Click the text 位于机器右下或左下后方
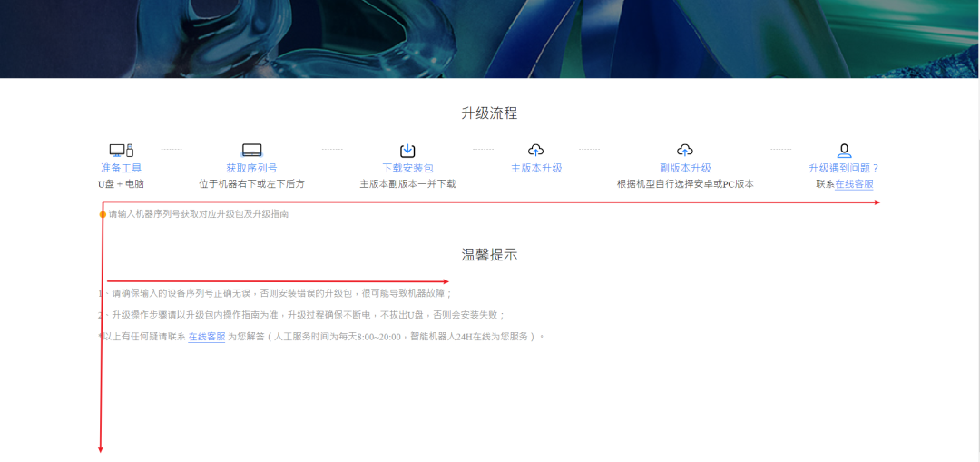 click(252, 184)
